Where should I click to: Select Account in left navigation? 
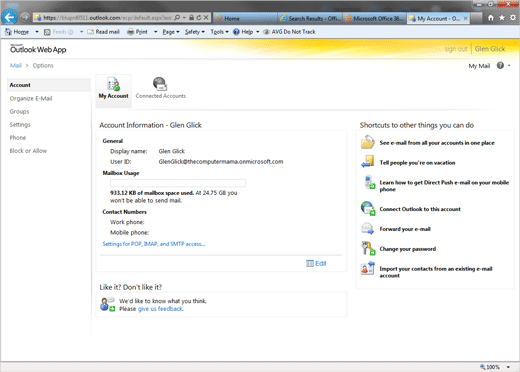pyautogui.click(x=48, y=85)
